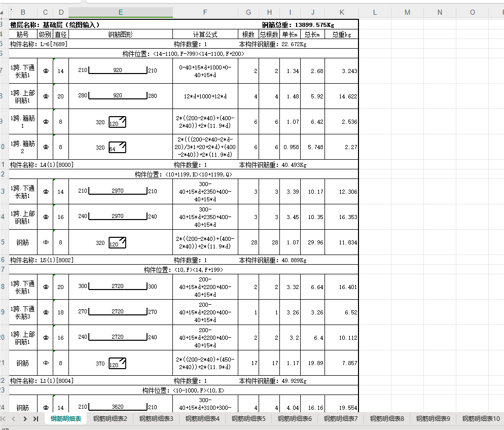Click the 总重kg header cell
504x430 pixels.
click(342, 34)
